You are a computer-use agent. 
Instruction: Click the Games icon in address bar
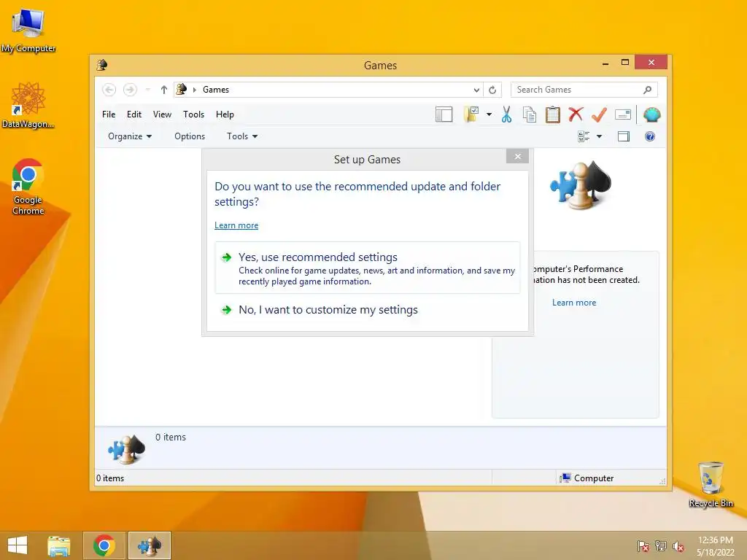pos(182,89)
